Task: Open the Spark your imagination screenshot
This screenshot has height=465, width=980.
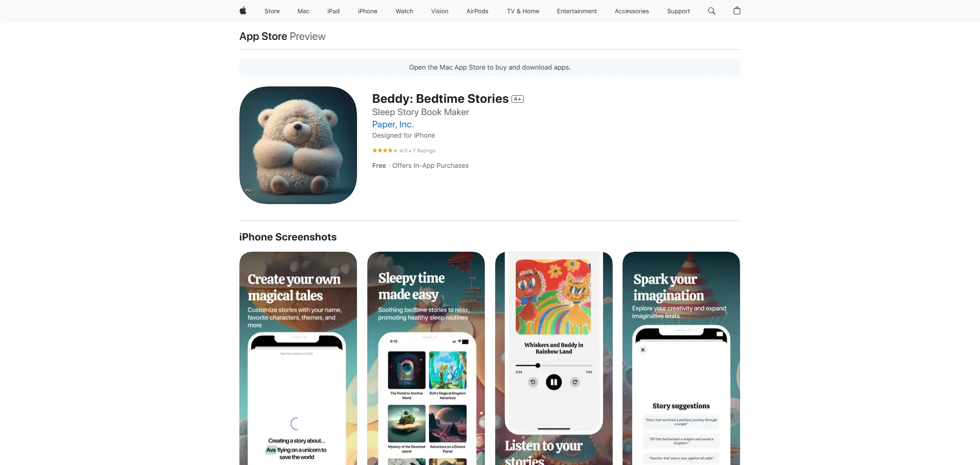Action: (681, 358)
